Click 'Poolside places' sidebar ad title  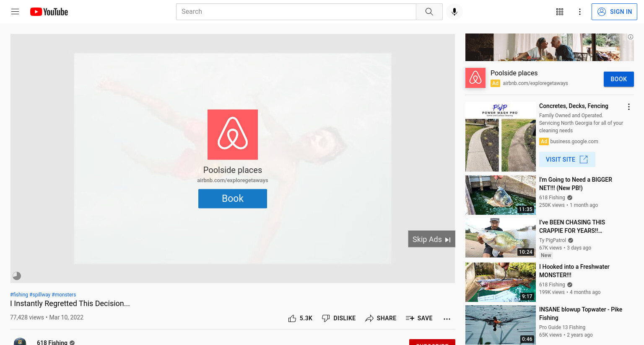click(514, 73)
